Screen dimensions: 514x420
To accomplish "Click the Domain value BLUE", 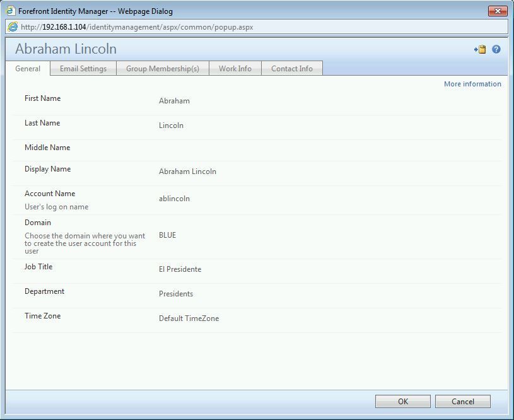I will click(x=168, y=235).
